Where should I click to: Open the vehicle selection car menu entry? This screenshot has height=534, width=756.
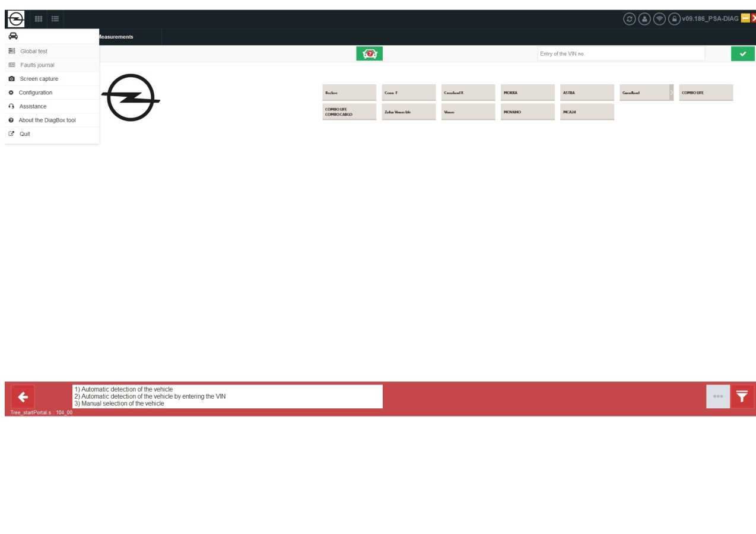coord(12,36)
